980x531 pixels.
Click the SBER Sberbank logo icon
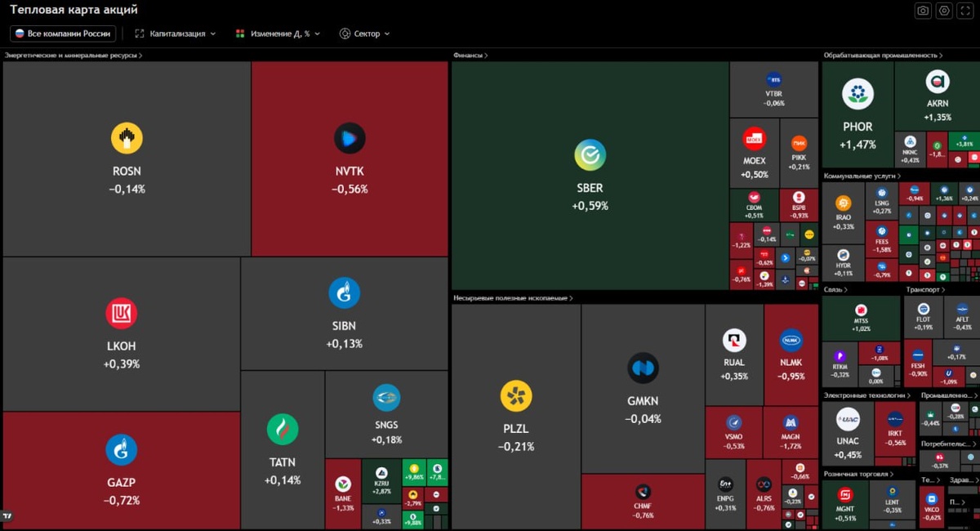click(590, 154)
